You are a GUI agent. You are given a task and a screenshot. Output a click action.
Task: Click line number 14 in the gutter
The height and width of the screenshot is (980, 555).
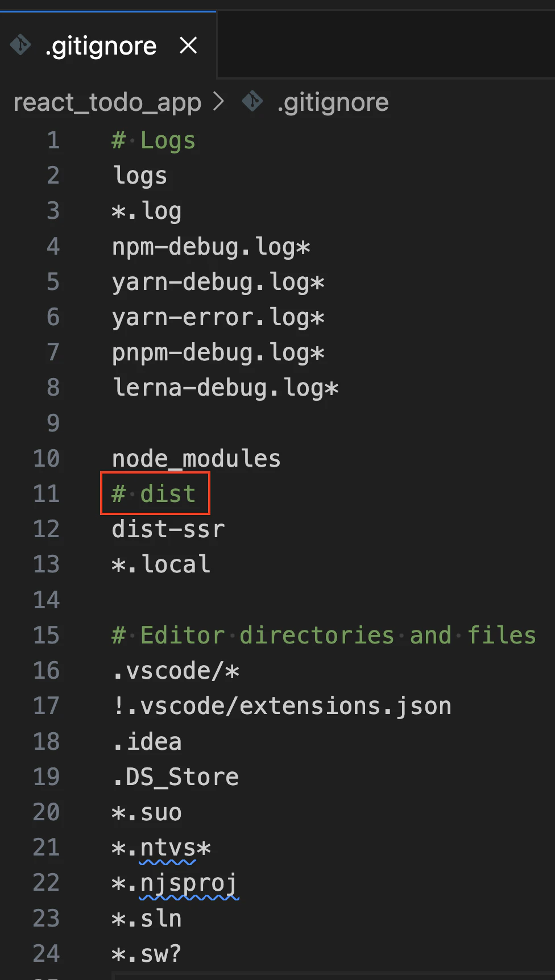[x=46, y=600]
